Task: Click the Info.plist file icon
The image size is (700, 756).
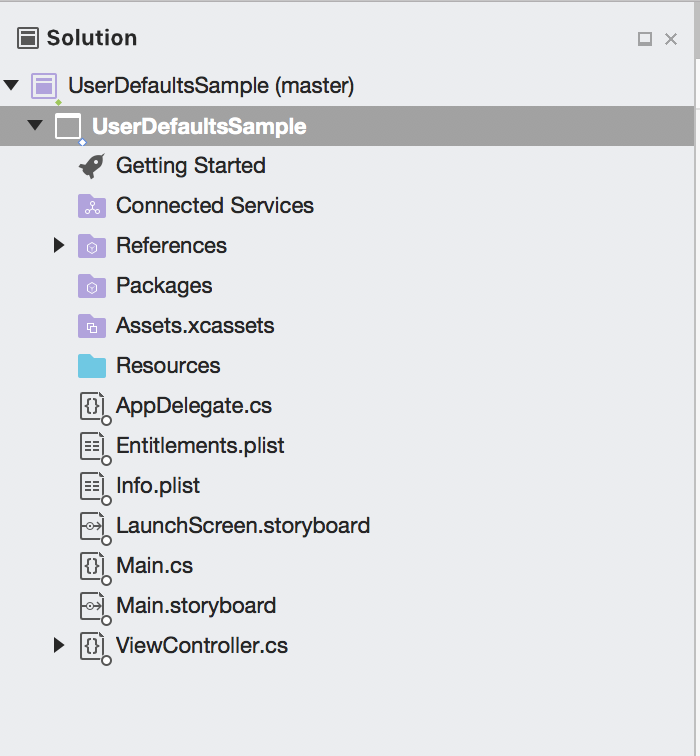Action: (92, 486)
